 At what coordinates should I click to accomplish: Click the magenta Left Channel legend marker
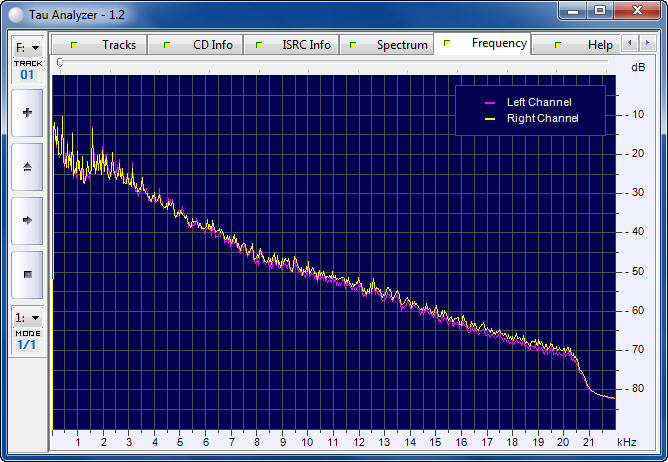coord(490,102)
